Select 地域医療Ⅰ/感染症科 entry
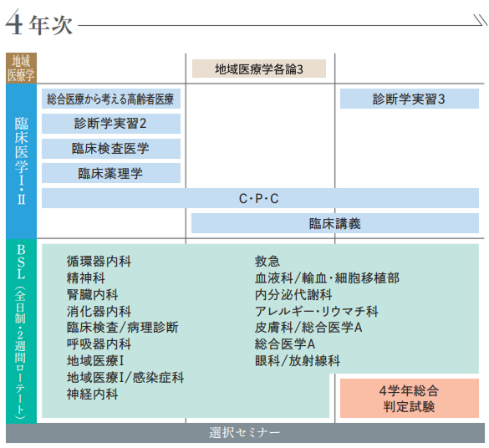Screen dimensions: 489x448 tap(125, 378)
